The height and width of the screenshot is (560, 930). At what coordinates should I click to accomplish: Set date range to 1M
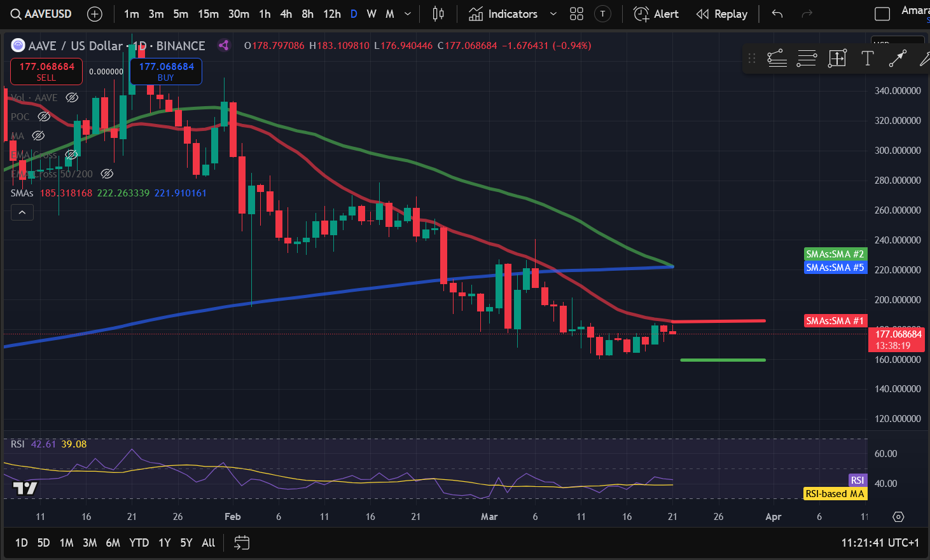tap(66, 543)
